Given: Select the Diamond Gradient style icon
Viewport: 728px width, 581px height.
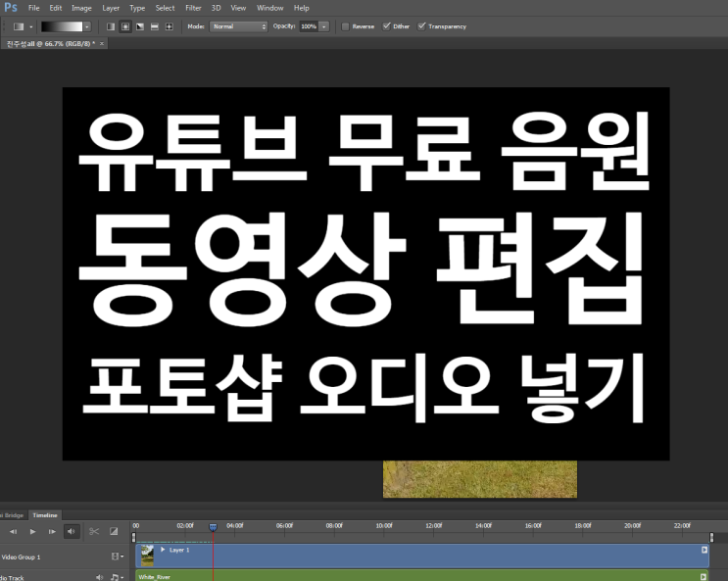Looking at the screenshot, I should (169, 26).
